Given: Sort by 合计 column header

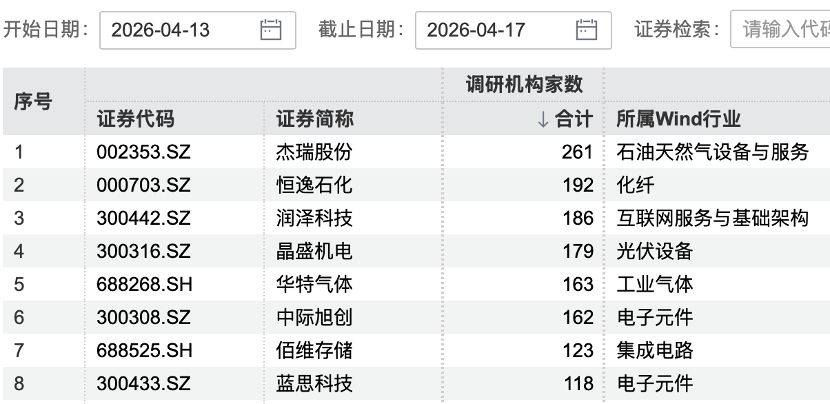Looking at the screenshot, I should tap(565, 119).
